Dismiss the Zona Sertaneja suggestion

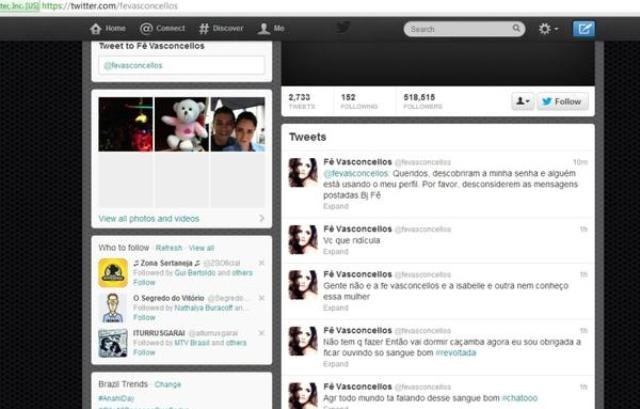262,263
